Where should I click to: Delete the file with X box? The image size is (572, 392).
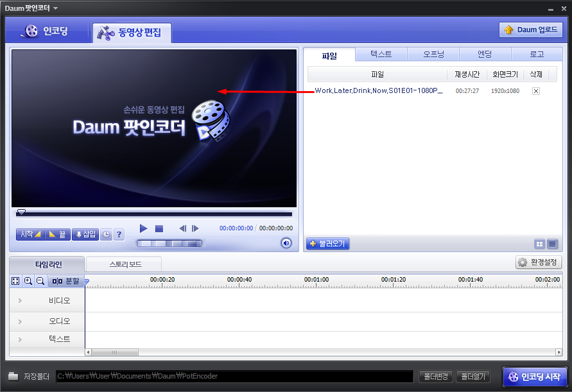536,91
